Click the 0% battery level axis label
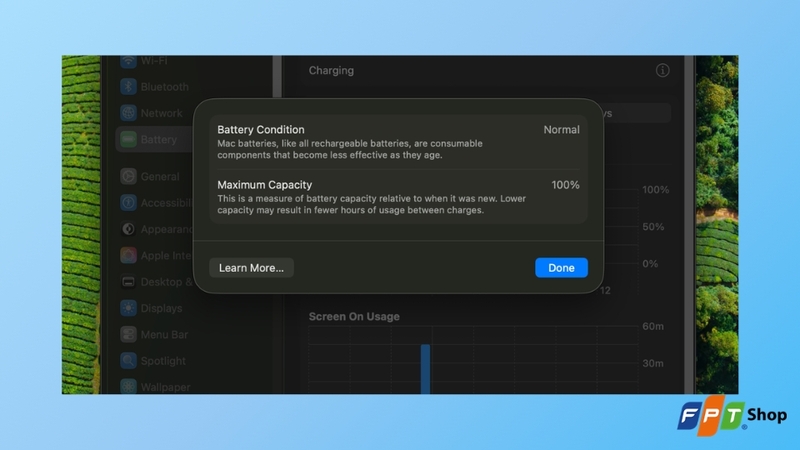 650,264
